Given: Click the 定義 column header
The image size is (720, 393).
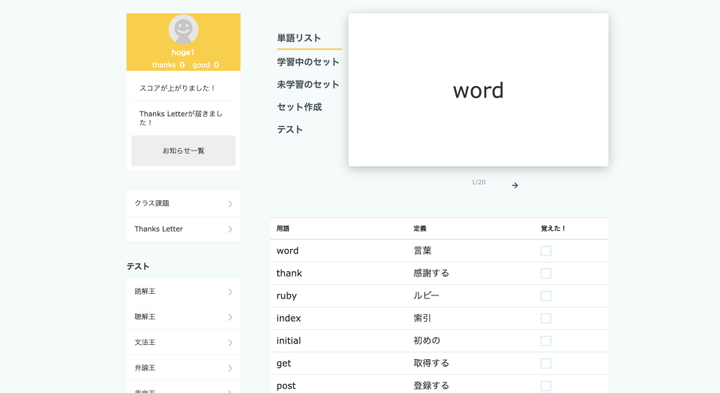Looking at the screenshot, I should tap(420, 229).
